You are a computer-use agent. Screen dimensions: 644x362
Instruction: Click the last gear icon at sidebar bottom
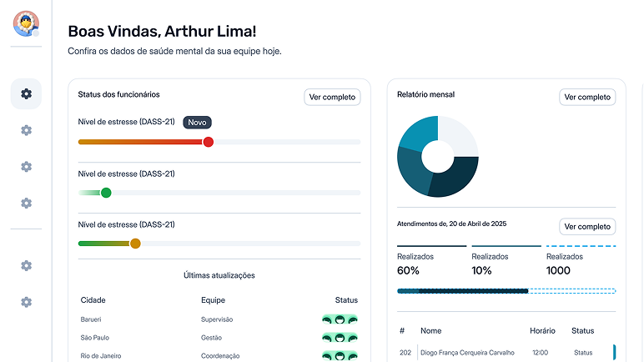point(27,302)
